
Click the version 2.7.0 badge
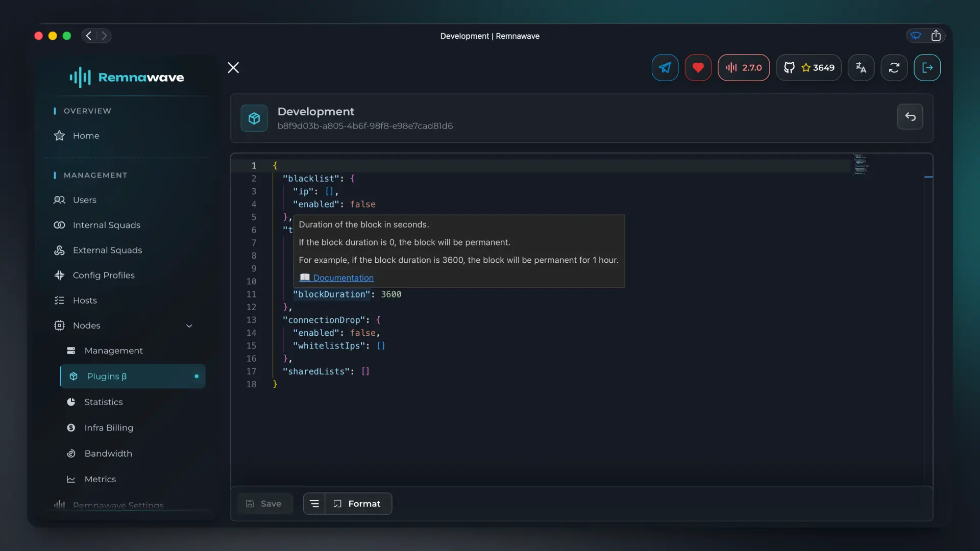[744, 67]
